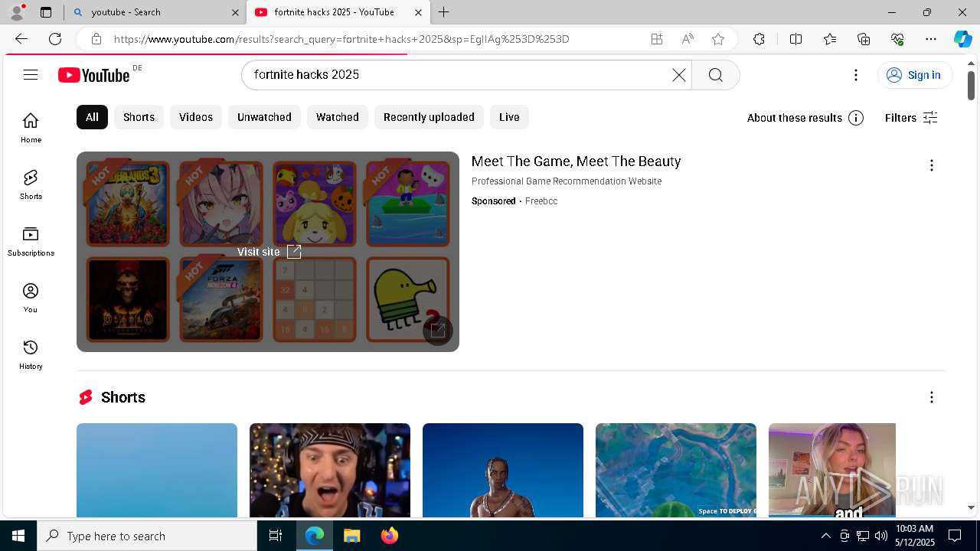Open File Explorer from the taskbar
The image size is (980, 551).
click(351, 536)
